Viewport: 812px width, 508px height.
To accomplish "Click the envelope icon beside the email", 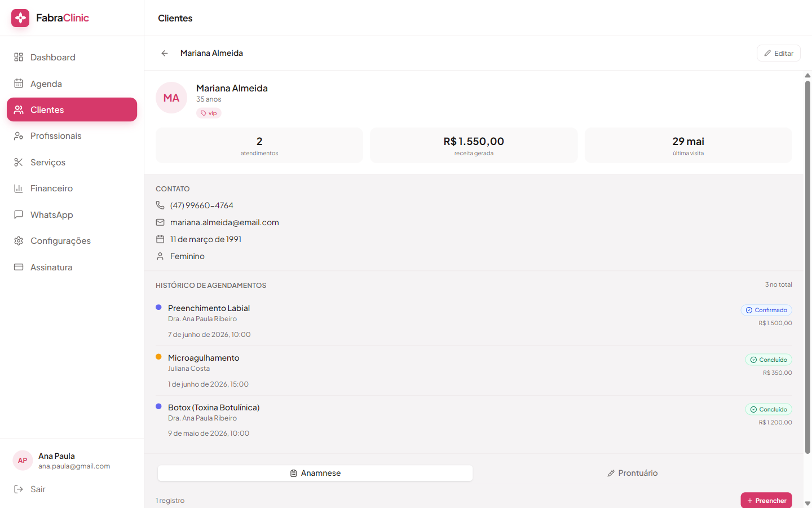I will point(160,222).
